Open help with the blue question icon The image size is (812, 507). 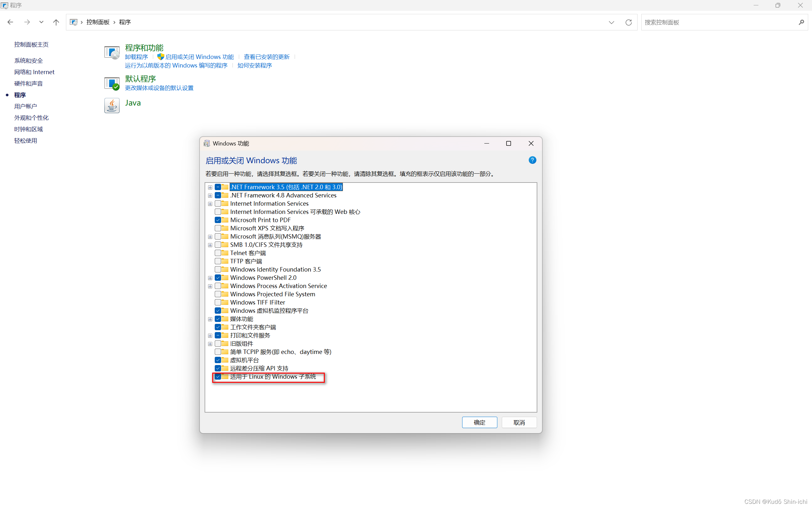point(532,160)
